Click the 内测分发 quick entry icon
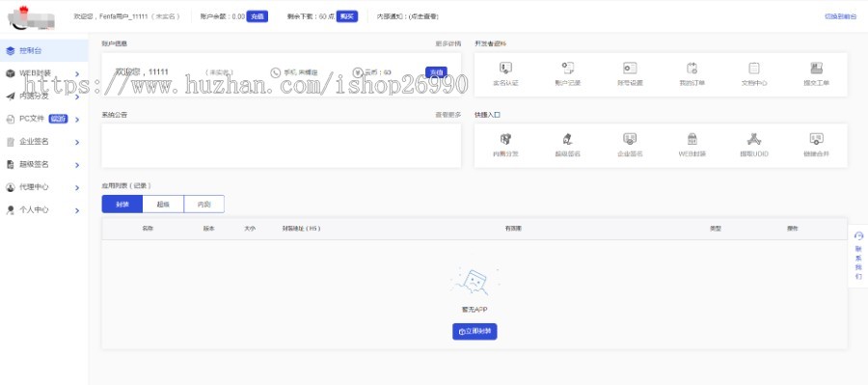The height and width of the screenshot is (385, 868). point(505,139)
